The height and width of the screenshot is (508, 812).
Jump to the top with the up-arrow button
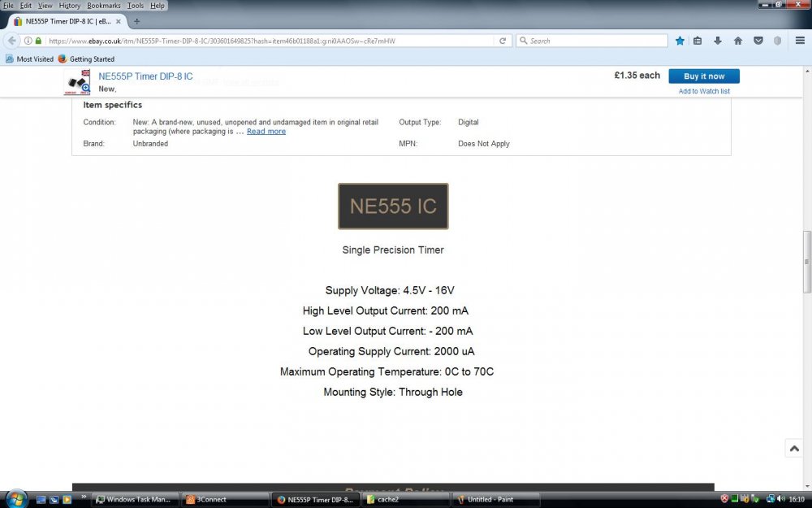(x=794, y=449)
